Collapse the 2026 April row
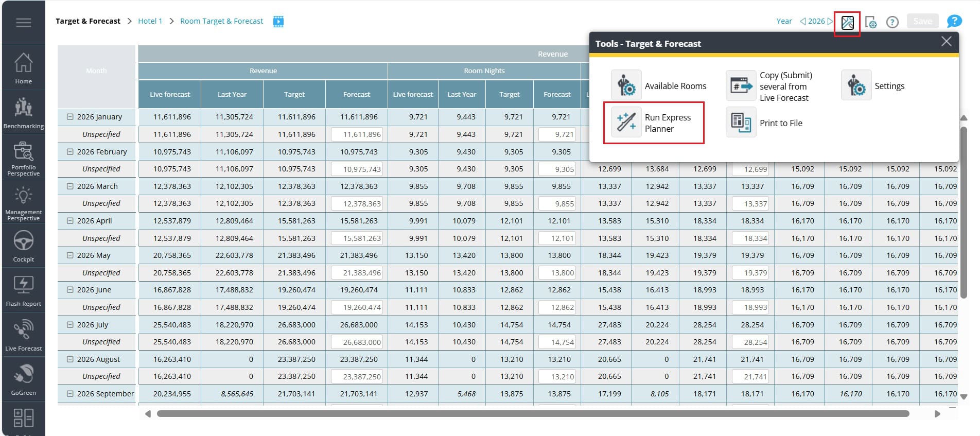Image resolution: width=980 pixels, height=436 pixels. pos(70,221)
